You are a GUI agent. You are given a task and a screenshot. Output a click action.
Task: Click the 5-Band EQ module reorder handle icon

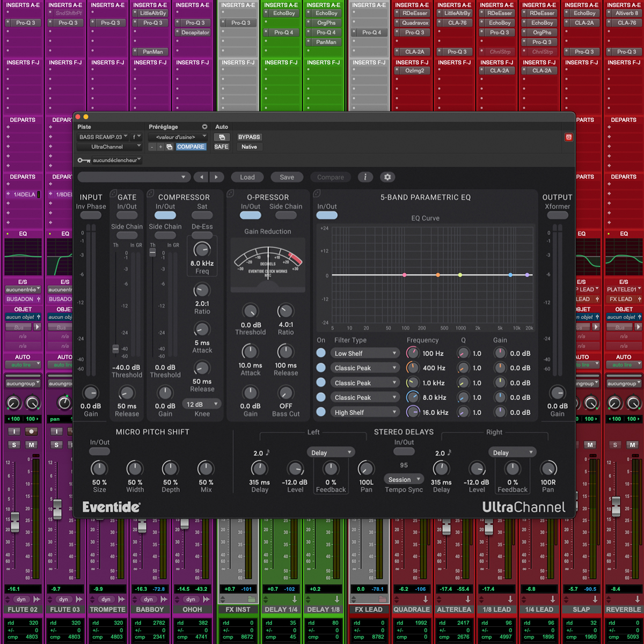pyautogui.click(x=317, y=193)
